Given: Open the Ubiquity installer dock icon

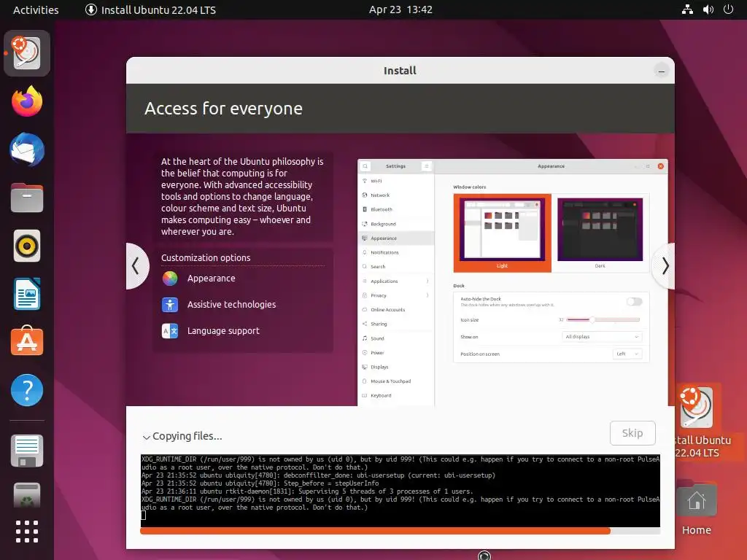Looking at the screenshot, I should pyautogui.click(x=27, y=52).
